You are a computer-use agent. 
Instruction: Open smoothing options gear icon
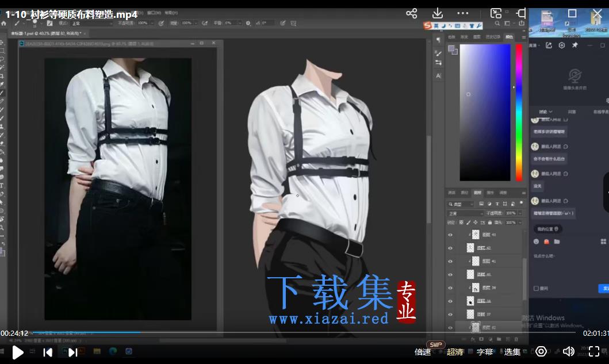pyautogui.click(x=248, y=24)
